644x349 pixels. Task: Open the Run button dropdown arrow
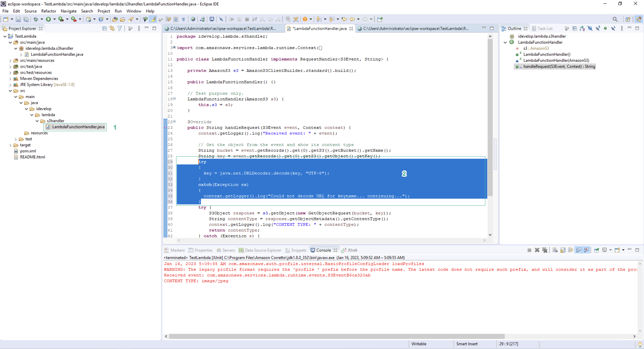(54, 19)
